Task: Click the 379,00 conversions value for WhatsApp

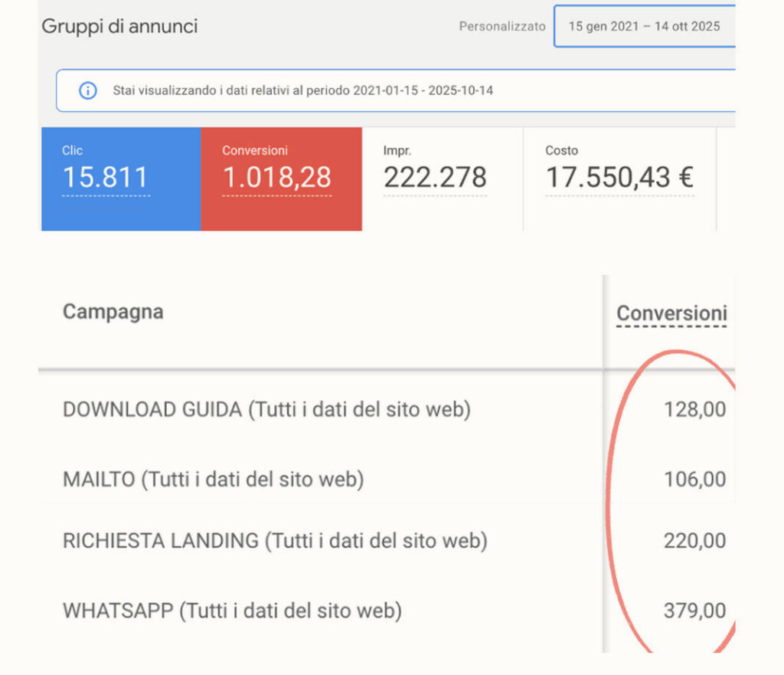Action: (694, 611)
